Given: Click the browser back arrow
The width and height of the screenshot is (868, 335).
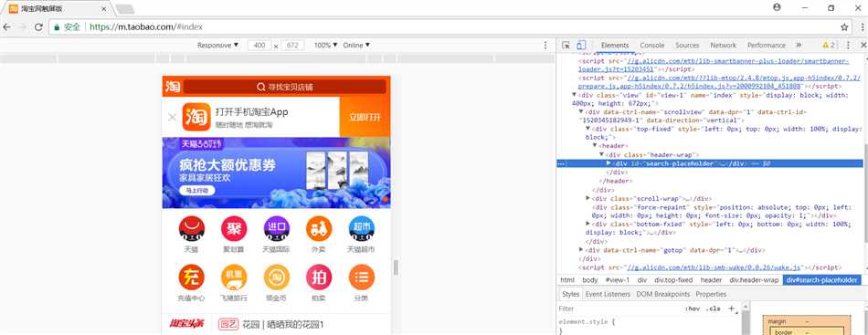Looking at the screenshot, I should point(6,27).
